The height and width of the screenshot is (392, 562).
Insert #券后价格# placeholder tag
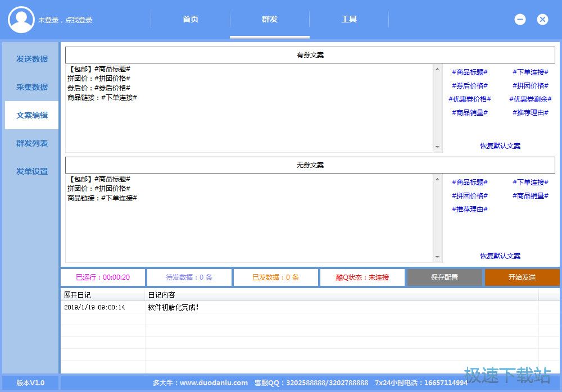pos(470,86)
